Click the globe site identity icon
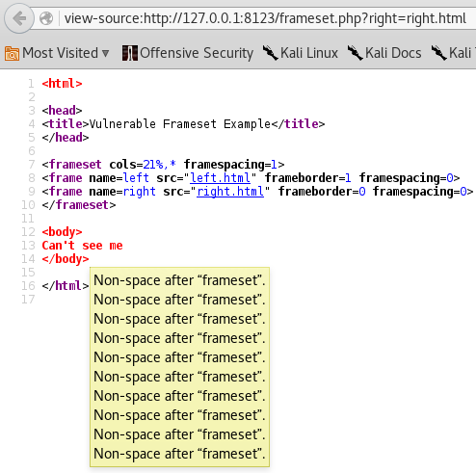Screen dimensions: 476x473 point(46,18)
